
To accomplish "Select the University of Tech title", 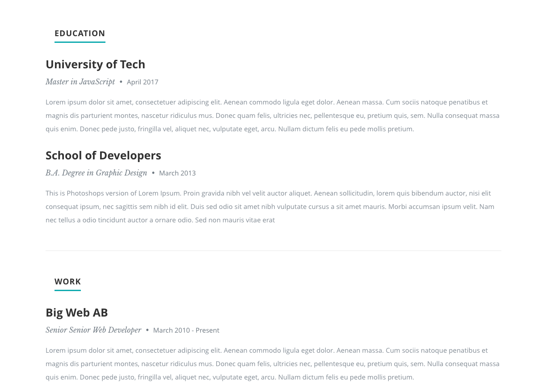I will [95, 64].
